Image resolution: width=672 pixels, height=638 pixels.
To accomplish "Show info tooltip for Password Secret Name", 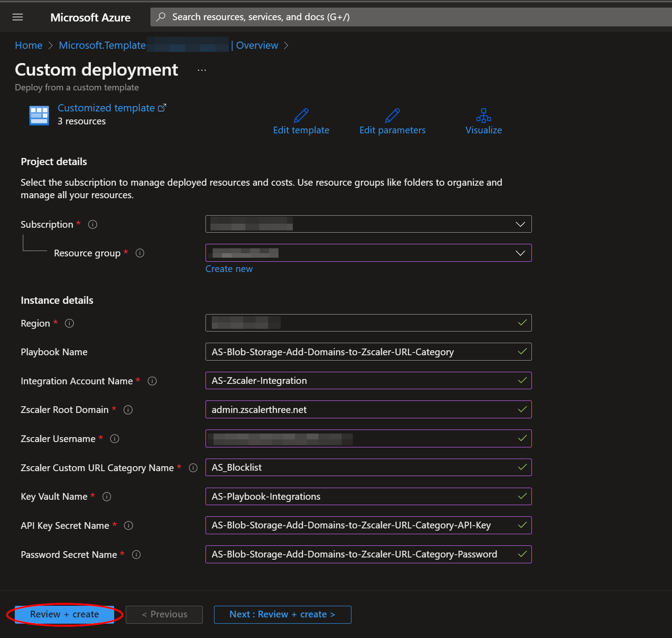I will point(137,555).
